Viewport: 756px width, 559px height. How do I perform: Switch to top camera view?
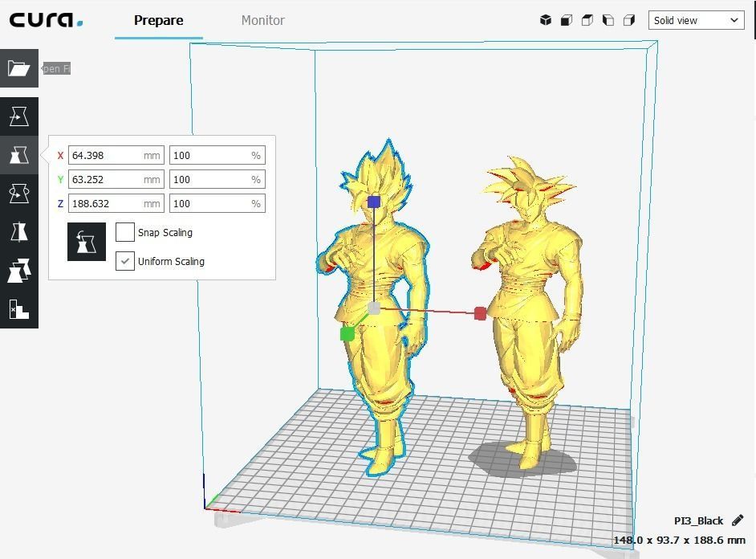click(x=587, y=20)
